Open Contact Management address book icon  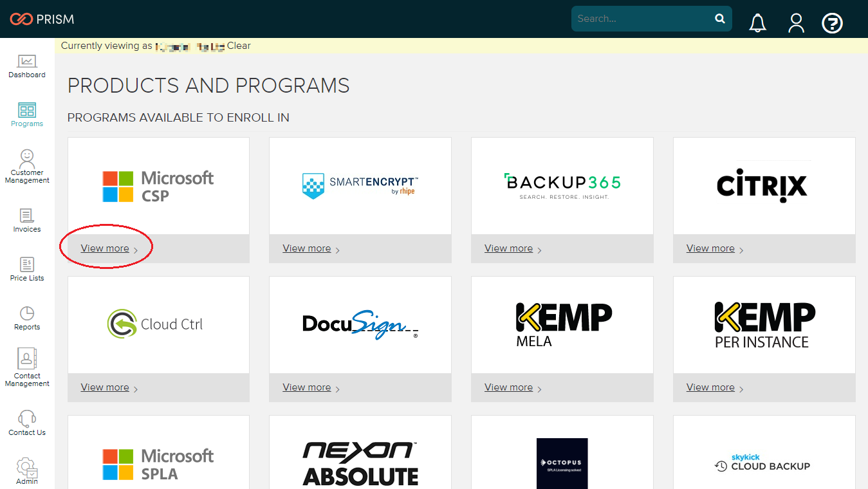tap(27, 358)
